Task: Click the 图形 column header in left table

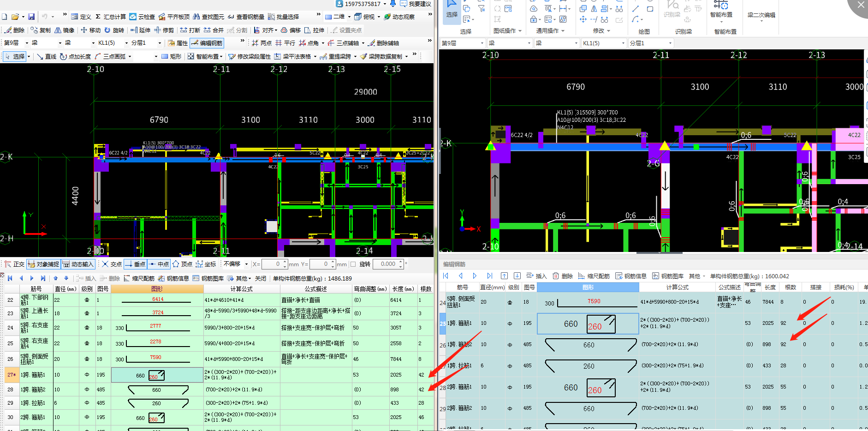Action: 157,289
